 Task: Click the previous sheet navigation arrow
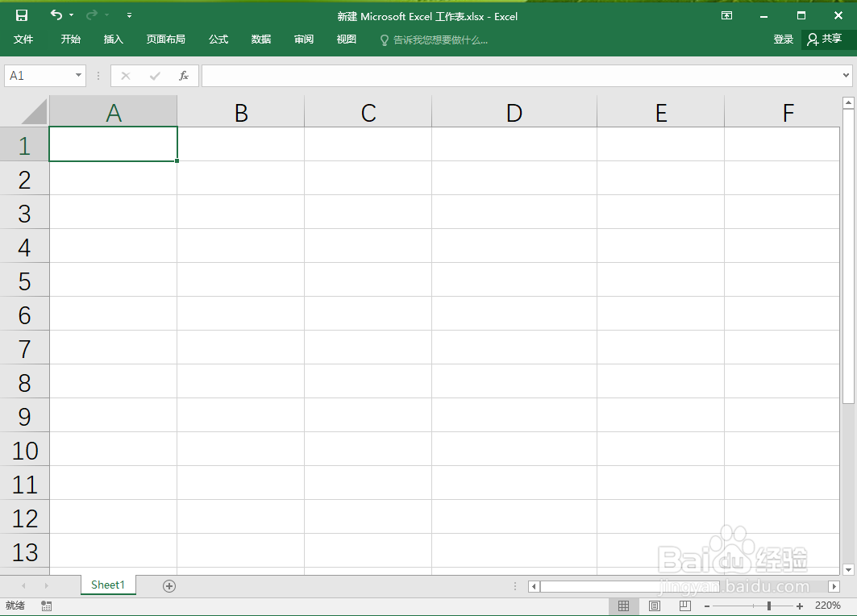[23, 585]
